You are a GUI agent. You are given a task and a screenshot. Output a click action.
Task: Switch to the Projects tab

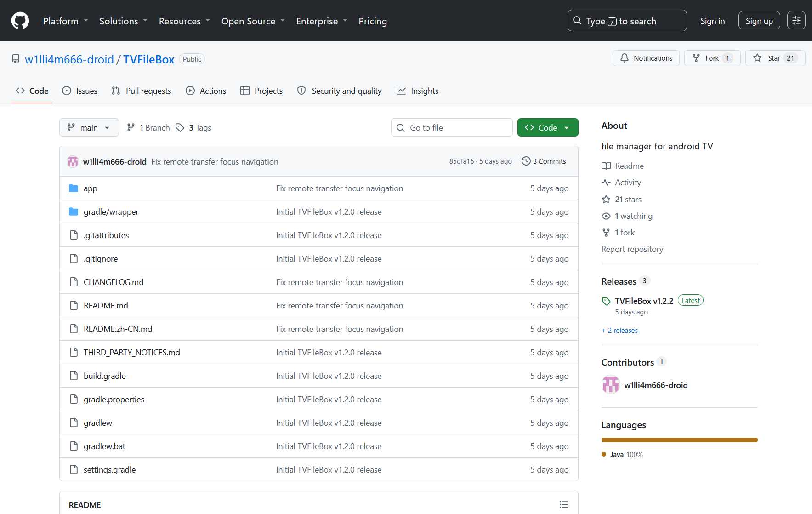tap(261, 91)
